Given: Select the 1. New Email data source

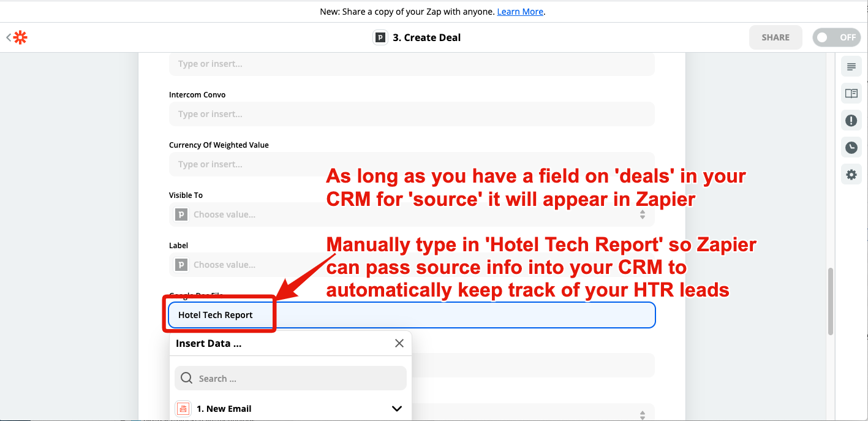Looking at the screenshot, I should coord(290,409).
